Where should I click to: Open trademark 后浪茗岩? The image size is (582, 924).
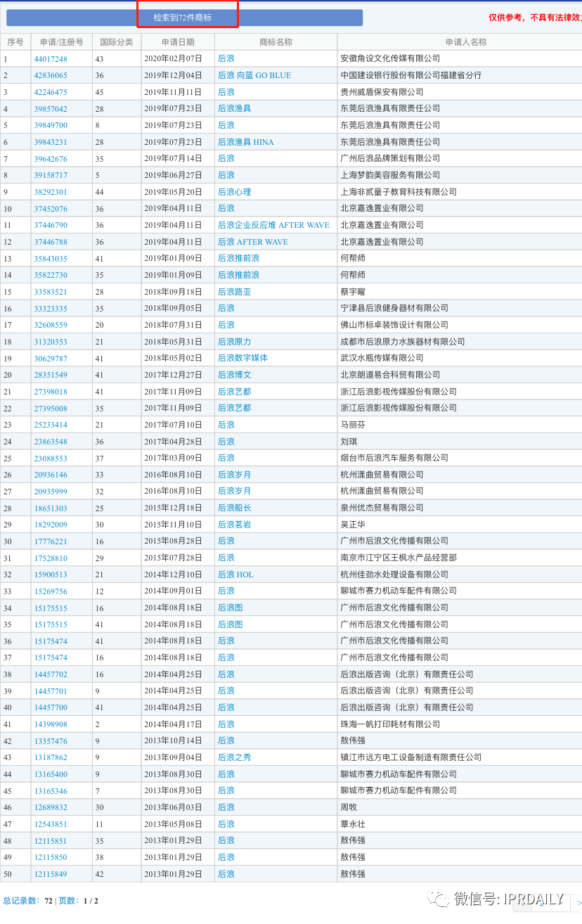tap(234, 525)
